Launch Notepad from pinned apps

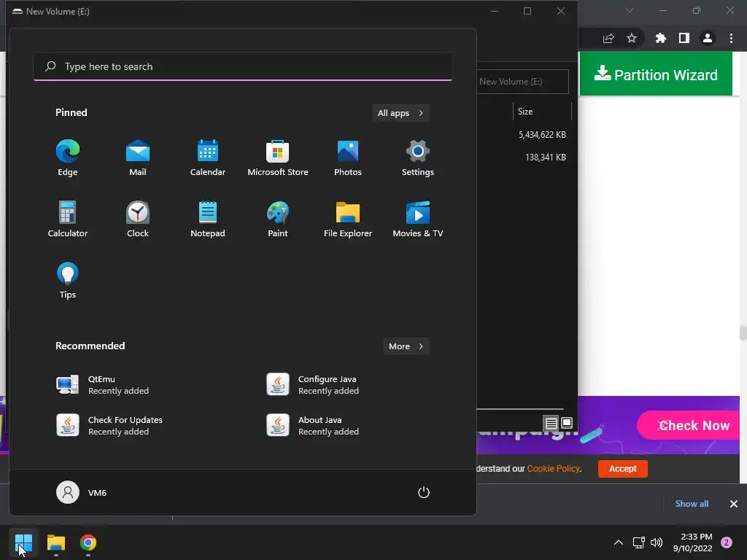coord(208,219)
